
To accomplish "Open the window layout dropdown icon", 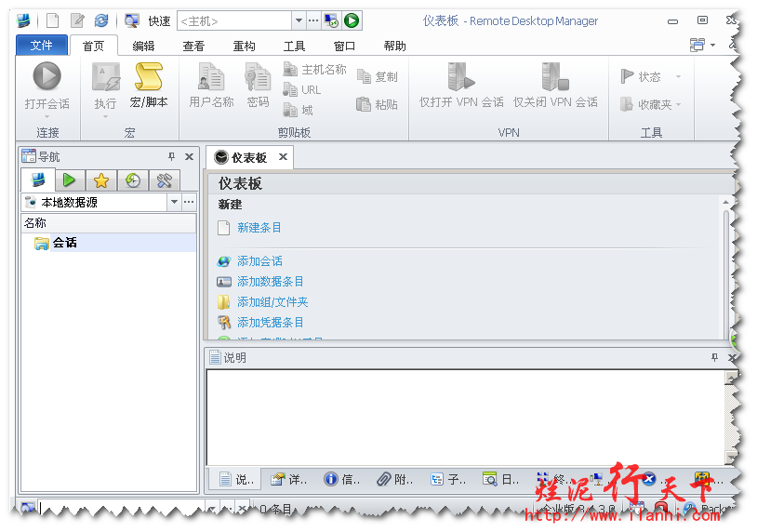I will pos(702,46).
